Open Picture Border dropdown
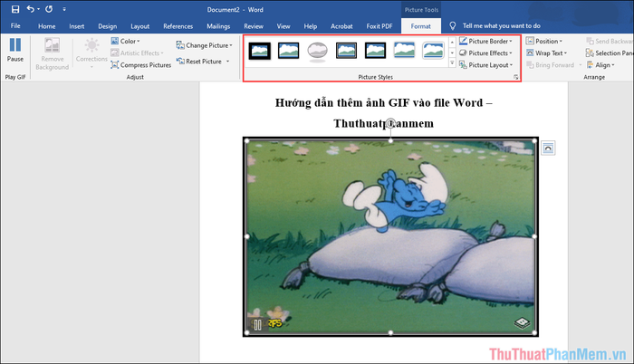The image size is (634, 364). pyautogui.click(x=485, y=41)
